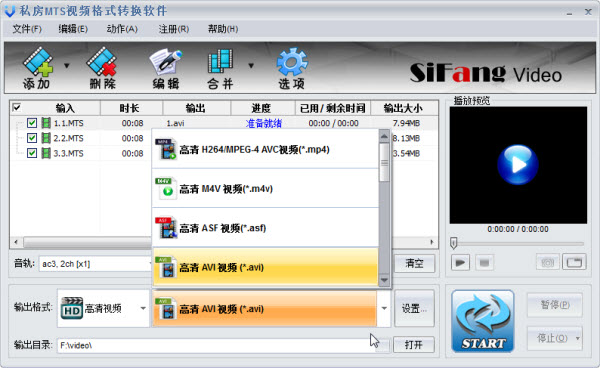This screenshot has height=368, width=600.
Task: Open the dropdown arrow next to 合并
Action: point(251,66)
